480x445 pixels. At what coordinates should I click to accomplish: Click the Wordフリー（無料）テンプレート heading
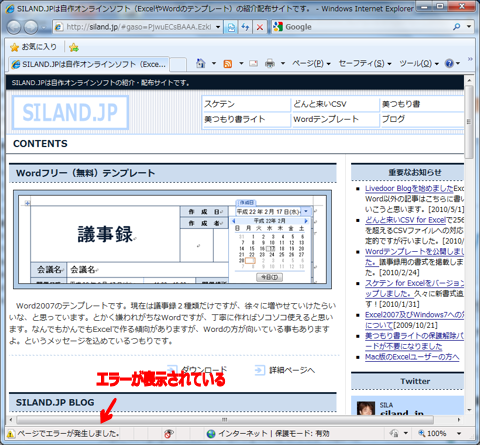coord(85,173)
